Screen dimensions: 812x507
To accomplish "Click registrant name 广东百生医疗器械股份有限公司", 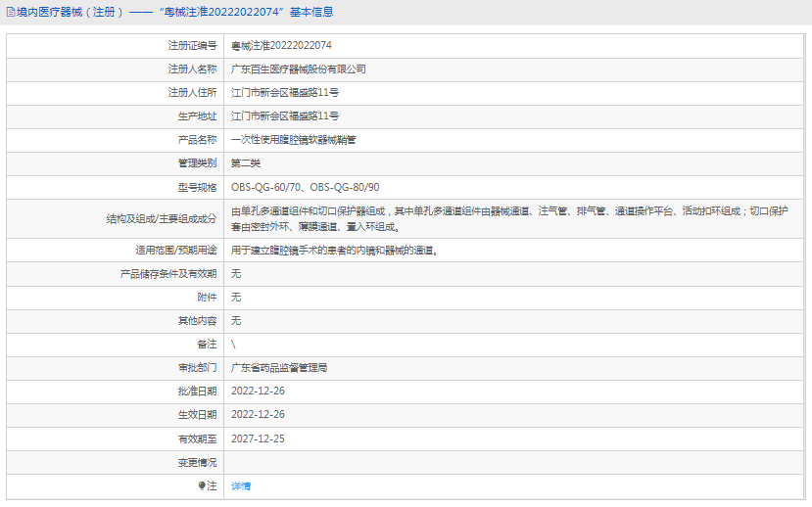I will pos(299,69).
